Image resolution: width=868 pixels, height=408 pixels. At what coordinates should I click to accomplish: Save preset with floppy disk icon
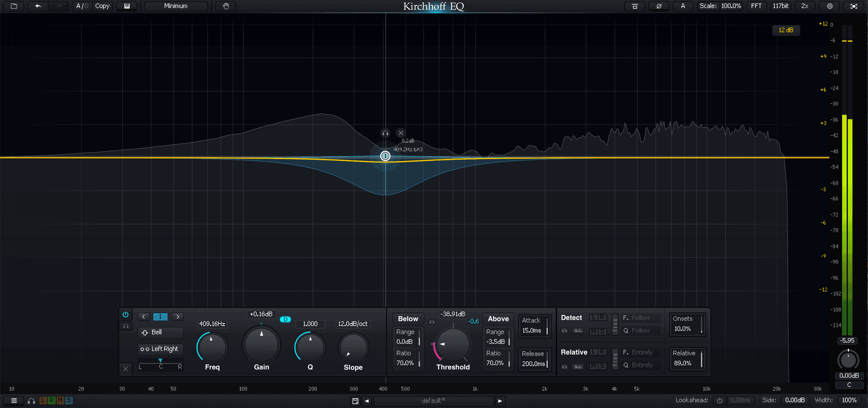tap(355, 401)
